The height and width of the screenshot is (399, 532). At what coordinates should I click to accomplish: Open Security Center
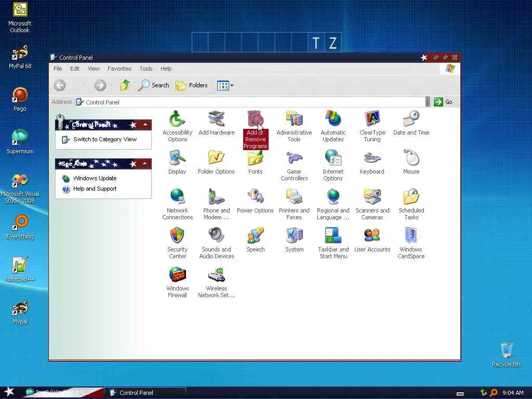[x=178, y=243]
